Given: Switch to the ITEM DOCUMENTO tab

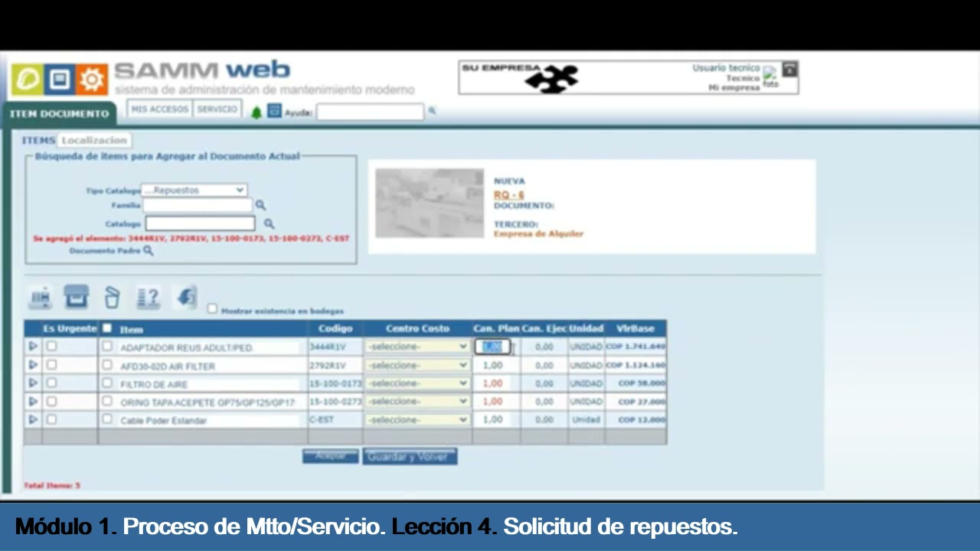Looking at the screenshot, I should tap(59, 113).
